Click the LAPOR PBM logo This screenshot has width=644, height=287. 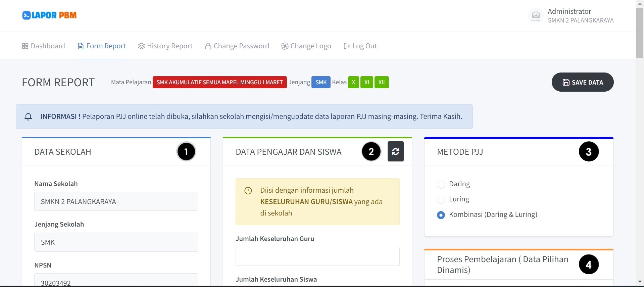(x=49, y=15)
